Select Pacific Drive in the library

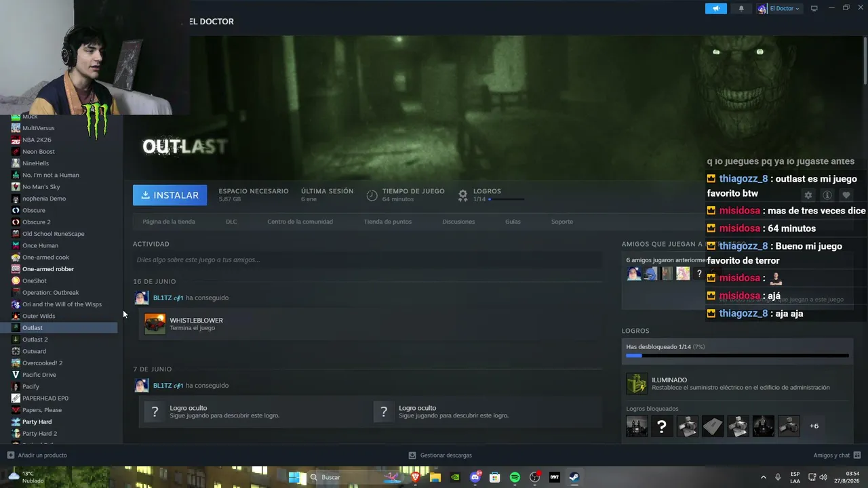39,375
